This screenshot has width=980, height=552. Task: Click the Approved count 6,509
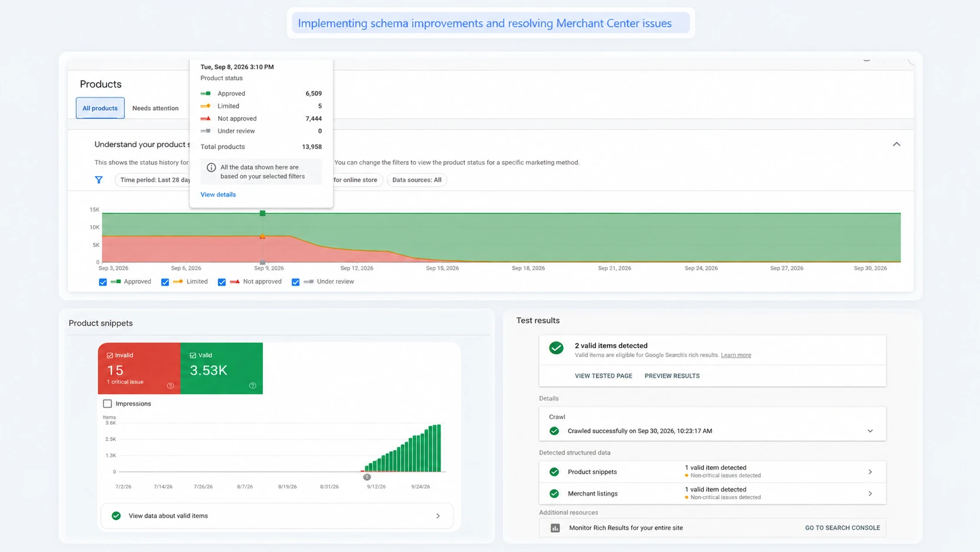[x=314, y=93]
